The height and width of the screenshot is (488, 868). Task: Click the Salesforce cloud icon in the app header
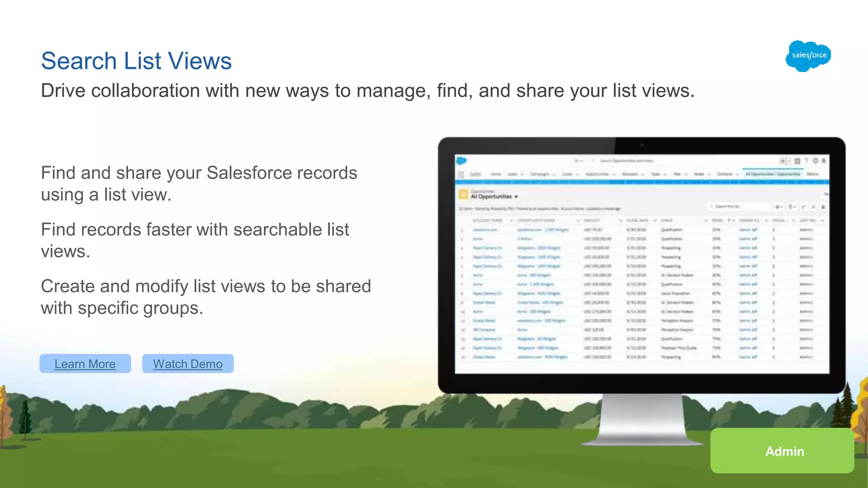coord(461,161)
